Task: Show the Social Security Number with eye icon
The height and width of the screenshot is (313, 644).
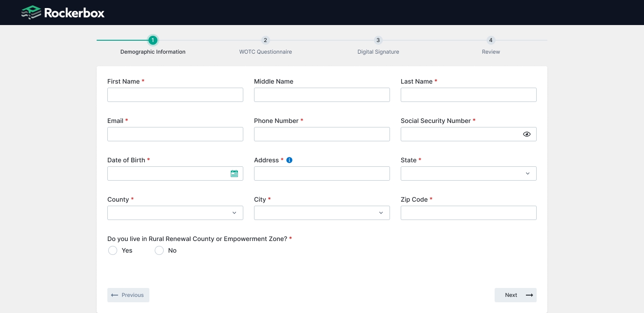Action: [x=527, y=134]
